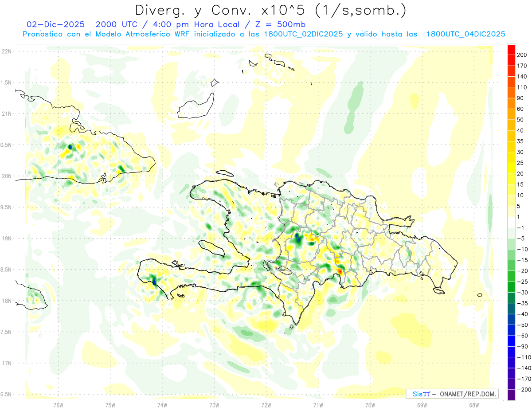The height and width of the screenshot is (411, 532).
Task: Click the '-110' value on the colour bar
Action: 524,357
